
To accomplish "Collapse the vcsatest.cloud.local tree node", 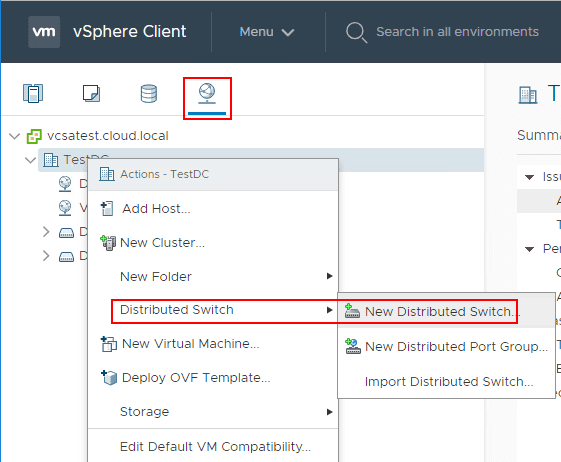I will (14, 136).
